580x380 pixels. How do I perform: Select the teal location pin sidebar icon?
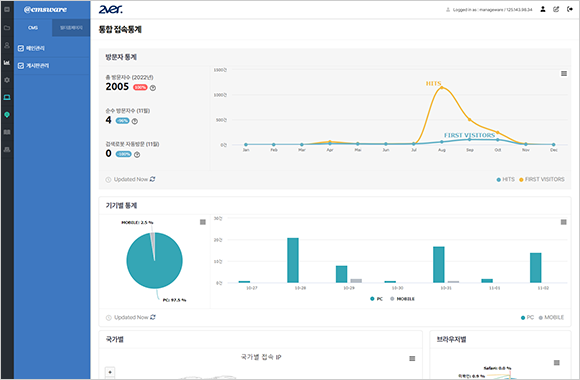[x=7, y=115]
